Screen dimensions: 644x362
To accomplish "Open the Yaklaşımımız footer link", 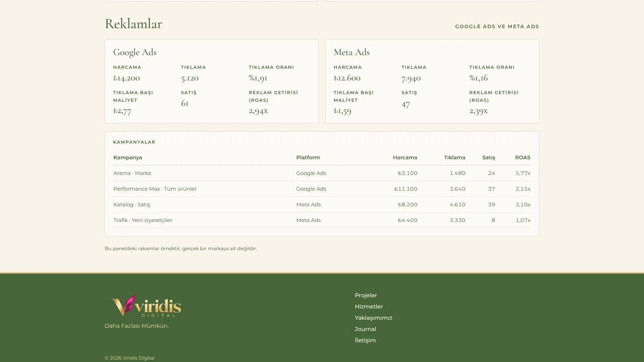I will coord(374,318).
